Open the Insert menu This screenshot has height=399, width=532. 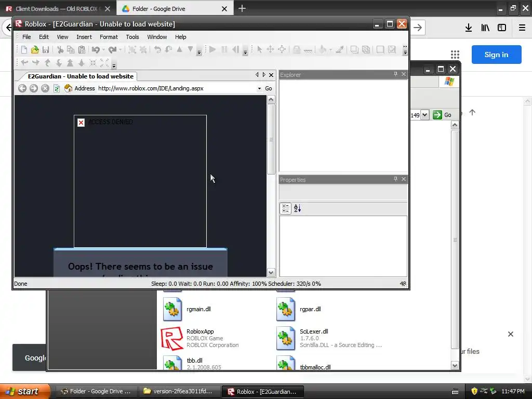pos(84,37)
